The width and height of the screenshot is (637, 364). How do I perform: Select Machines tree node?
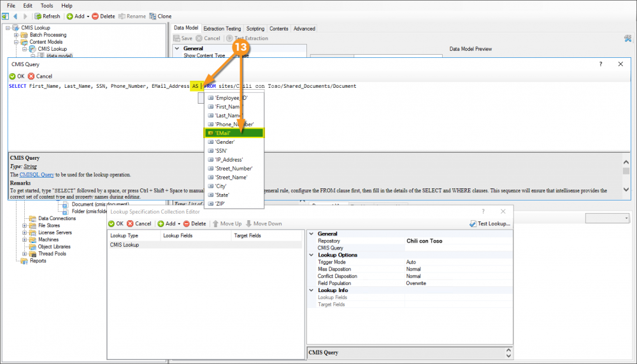pyautogui.click(x=48, y=240)
